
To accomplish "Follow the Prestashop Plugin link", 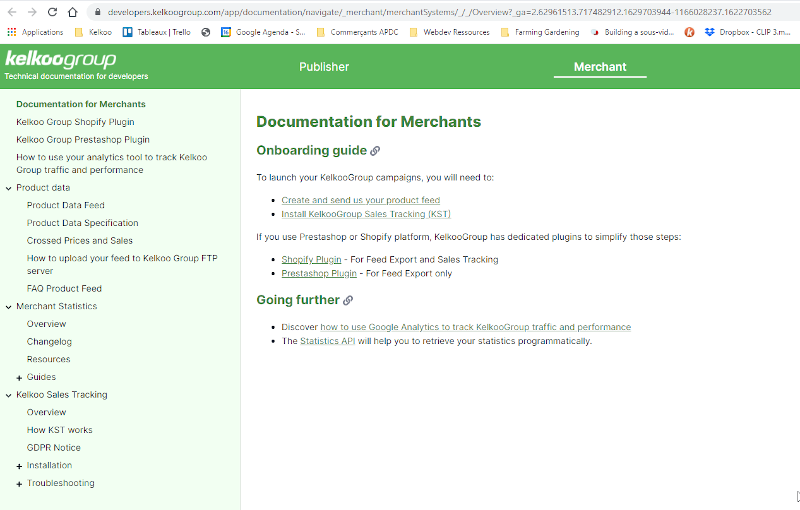I will (x=319, y=273).
